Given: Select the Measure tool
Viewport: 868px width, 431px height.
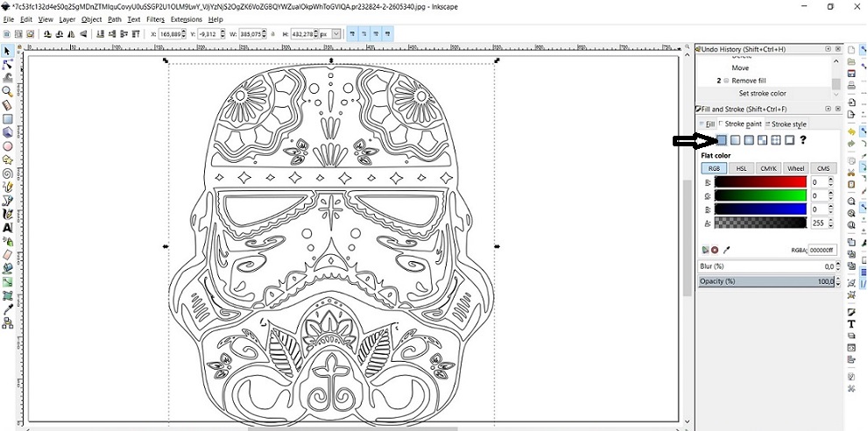Looking at the screenshot, I should tap(7, 105).
